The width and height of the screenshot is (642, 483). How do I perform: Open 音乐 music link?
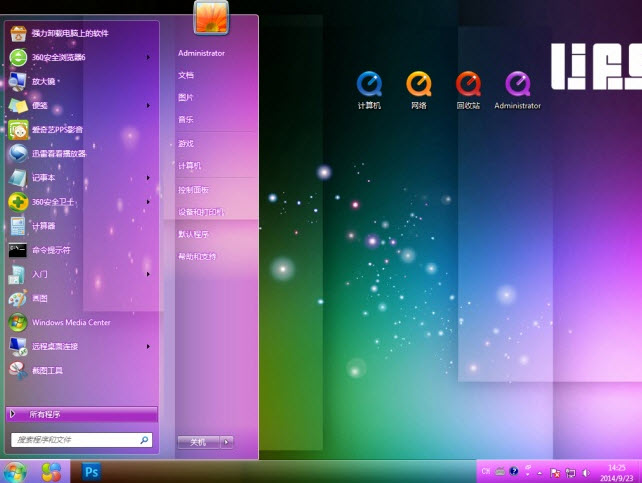[186, 120]
